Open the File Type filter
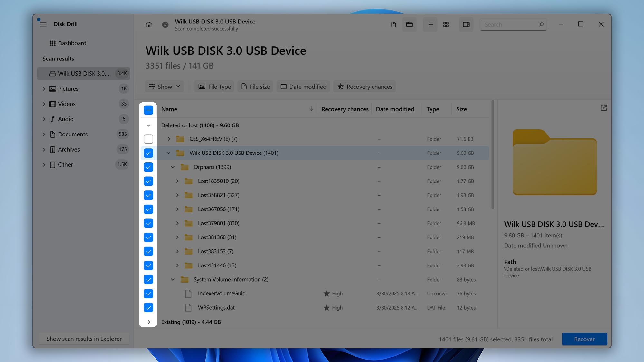 214,86
